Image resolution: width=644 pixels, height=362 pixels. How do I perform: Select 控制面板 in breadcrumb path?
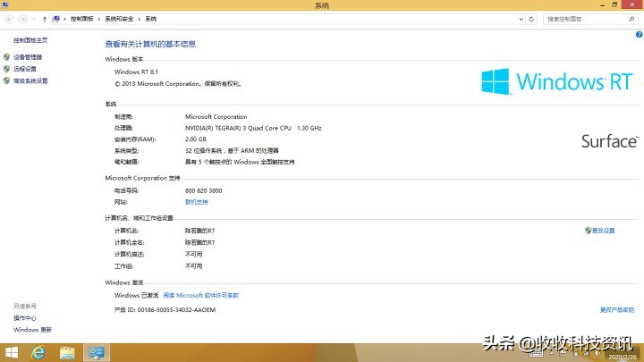click(x=81, y=19)
